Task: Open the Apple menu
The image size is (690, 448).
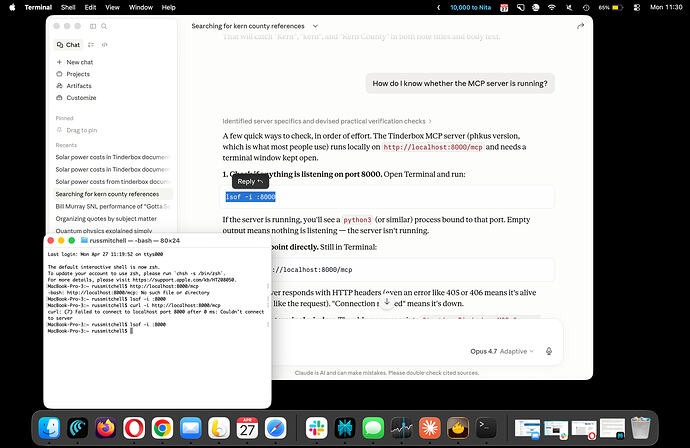Action: click(12, 7)
